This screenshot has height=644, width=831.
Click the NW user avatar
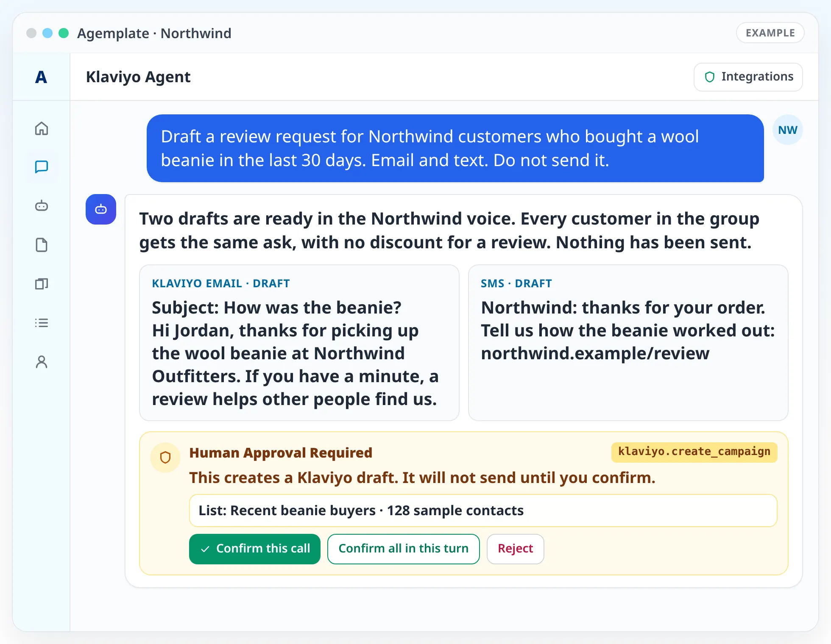[788, 130]
